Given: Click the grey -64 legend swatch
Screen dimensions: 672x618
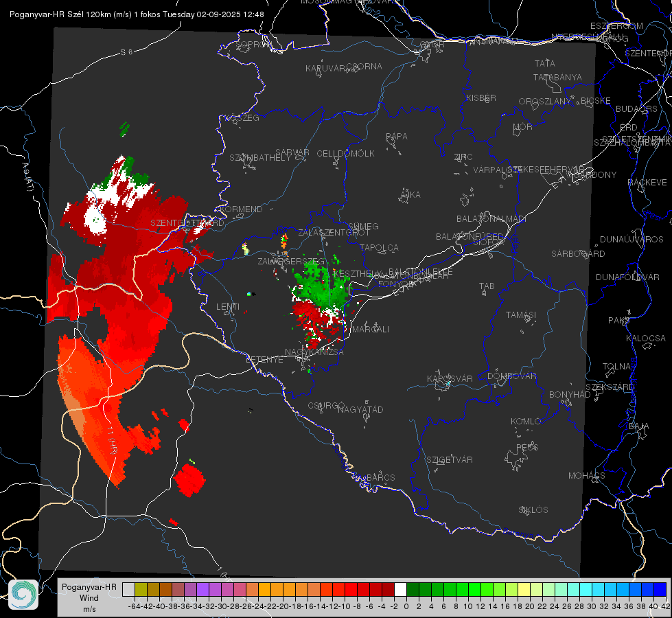Looking at the screenshot, I should click(128, 589).
